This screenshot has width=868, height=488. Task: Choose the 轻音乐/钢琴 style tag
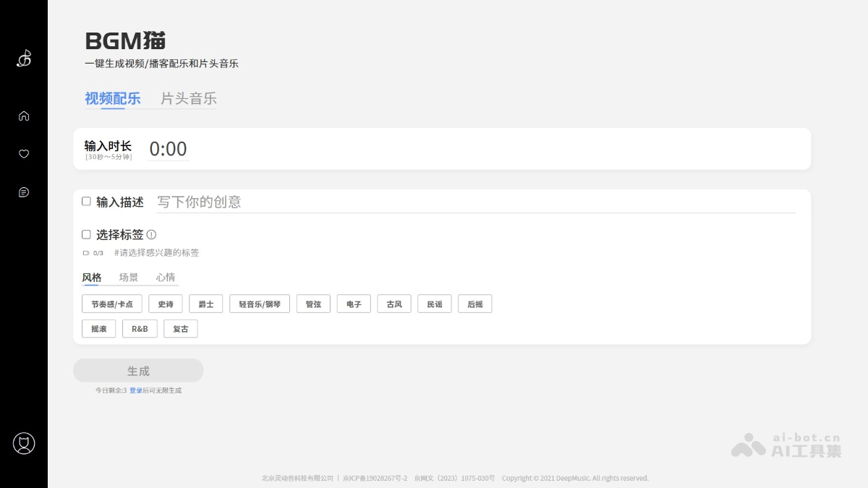coord(260,304)
